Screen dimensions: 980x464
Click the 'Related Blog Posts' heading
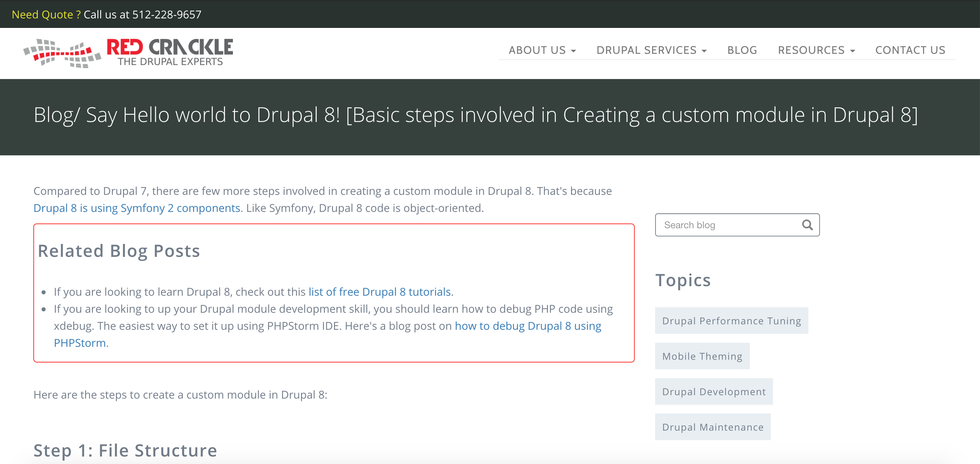pos(119,251)
